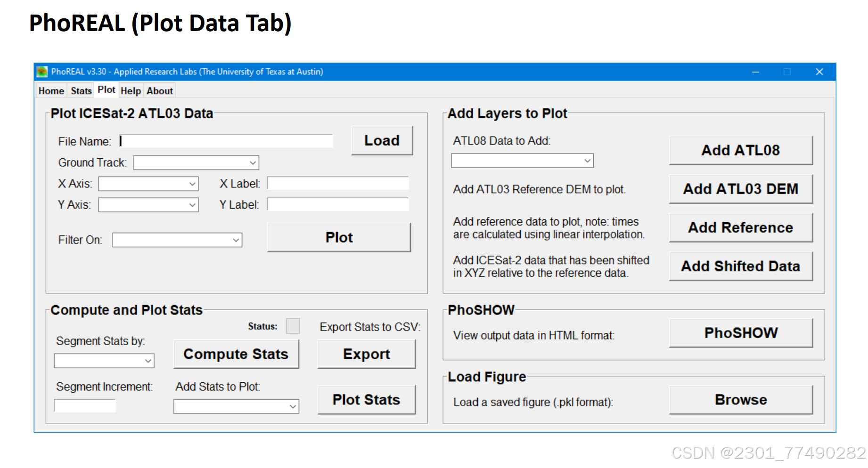The image size is (868, 468).
Task: Expand the X Axis dropdown
Action: 148,184
